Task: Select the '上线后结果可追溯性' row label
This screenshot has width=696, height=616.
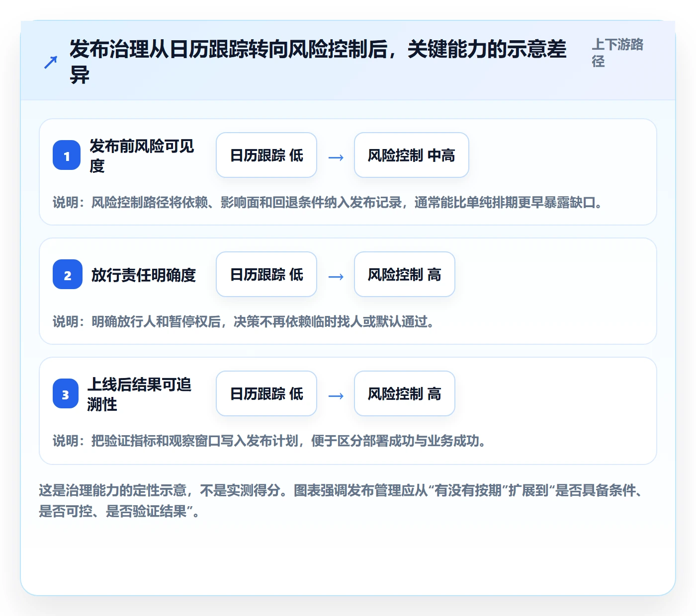Action: click(x=140, y=394)
